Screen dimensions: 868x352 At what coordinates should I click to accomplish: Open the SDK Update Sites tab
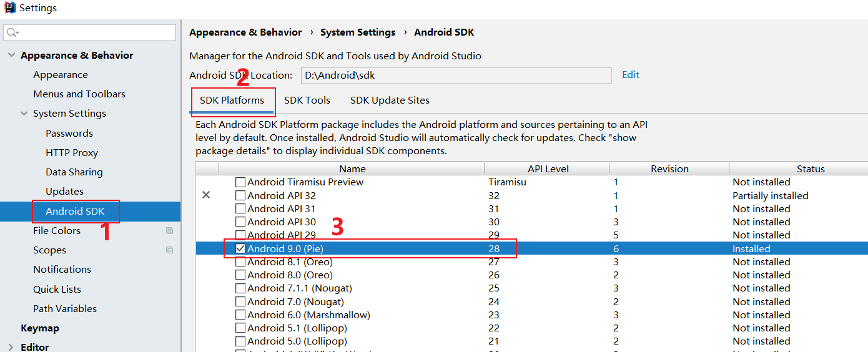click(390, 100)
